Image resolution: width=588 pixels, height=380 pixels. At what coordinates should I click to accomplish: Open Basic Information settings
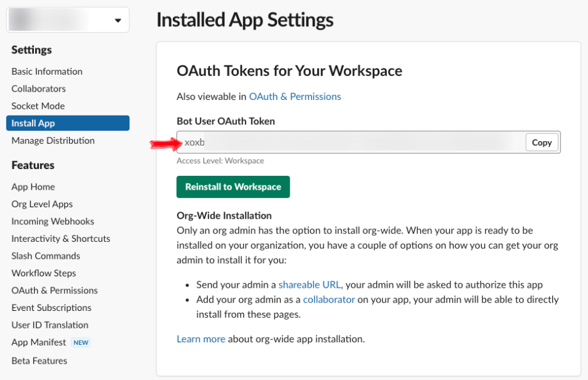[x=47, y=72]
